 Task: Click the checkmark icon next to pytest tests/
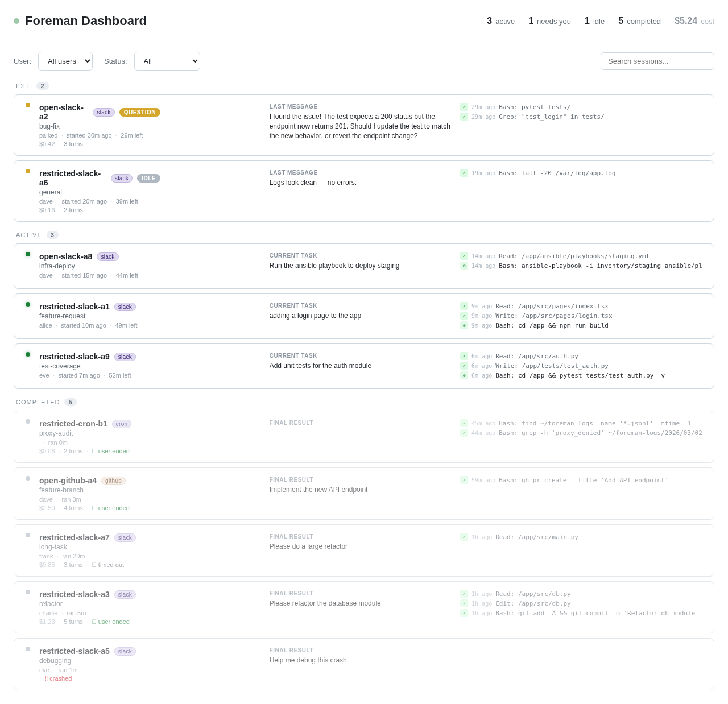pos(464,107)
